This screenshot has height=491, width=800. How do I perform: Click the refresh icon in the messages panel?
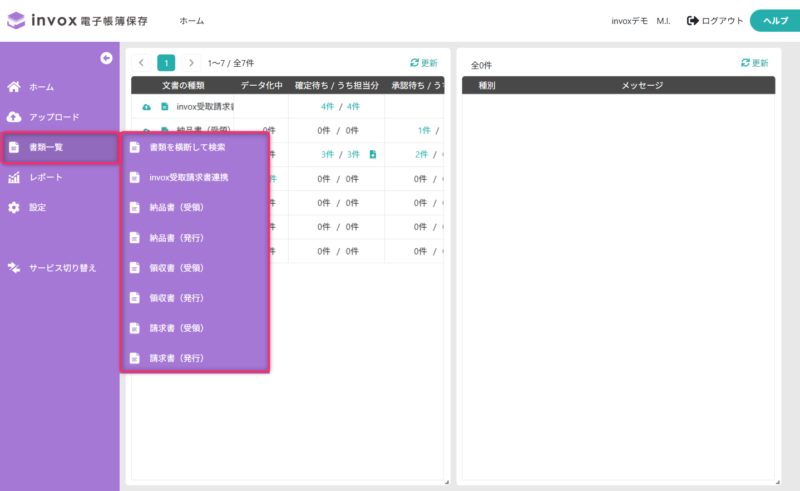coord(745,62)
